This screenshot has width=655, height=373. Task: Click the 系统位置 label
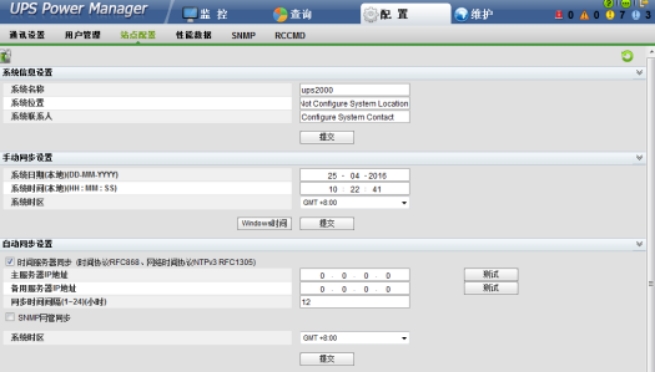click(x=28, y=103)
